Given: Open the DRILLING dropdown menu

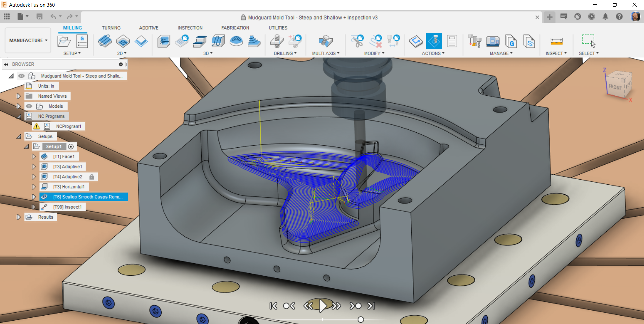Looking at the screenshot, I should (x=285, y=53).
